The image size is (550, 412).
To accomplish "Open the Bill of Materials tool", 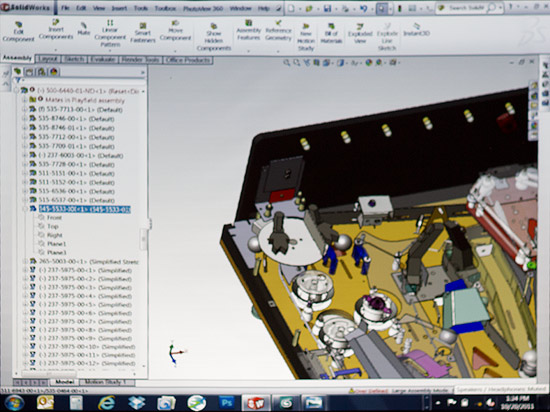I will coord(331,33).
